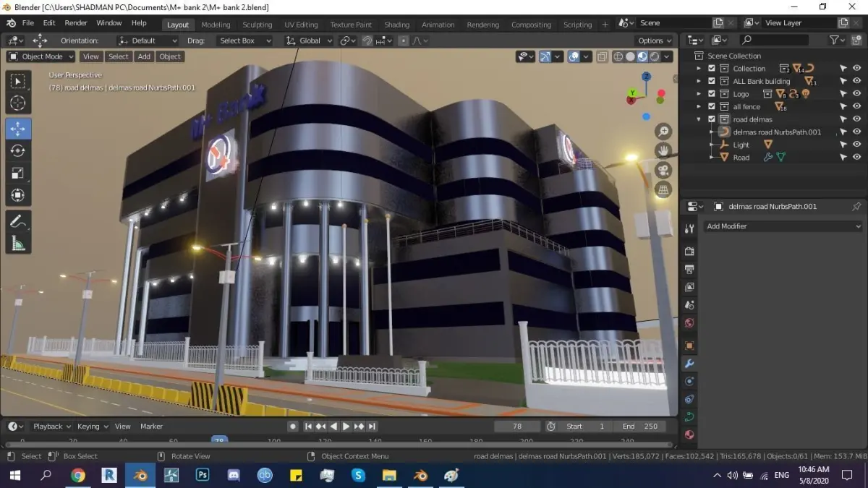Open the Modifiers wrench tab
The height and width of the screenshot is (488, 868).
pos(689,364)
